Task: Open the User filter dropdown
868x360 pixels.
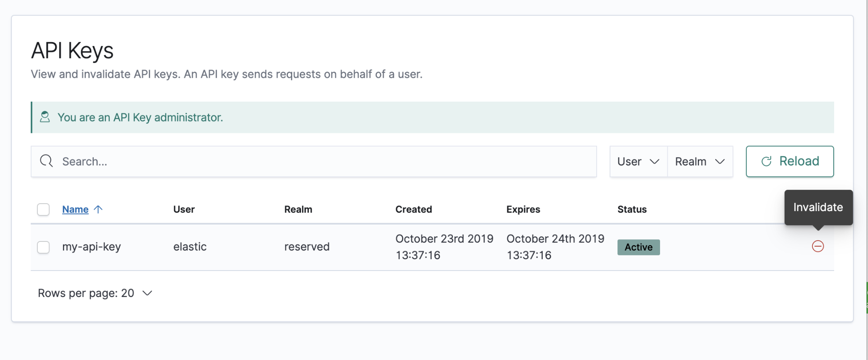Action: tap(637, 161)
